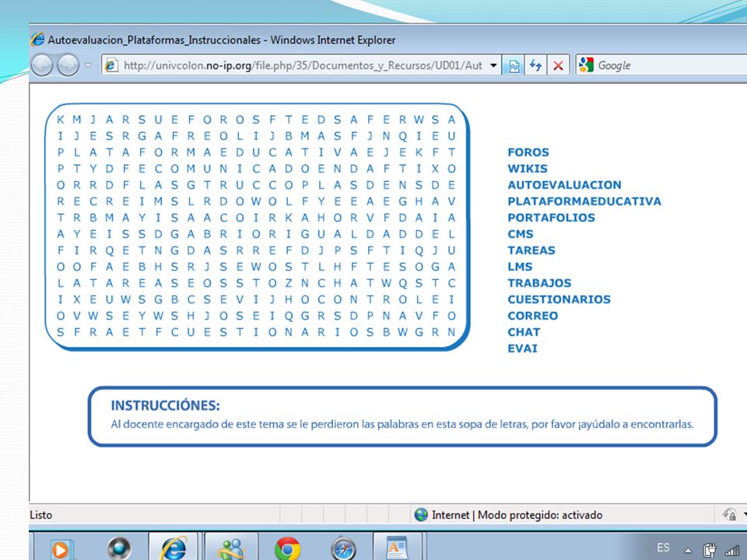Select the word PORTAFOLIOS in the list
This screenshot has height=560, width=747.
point(551,218)
